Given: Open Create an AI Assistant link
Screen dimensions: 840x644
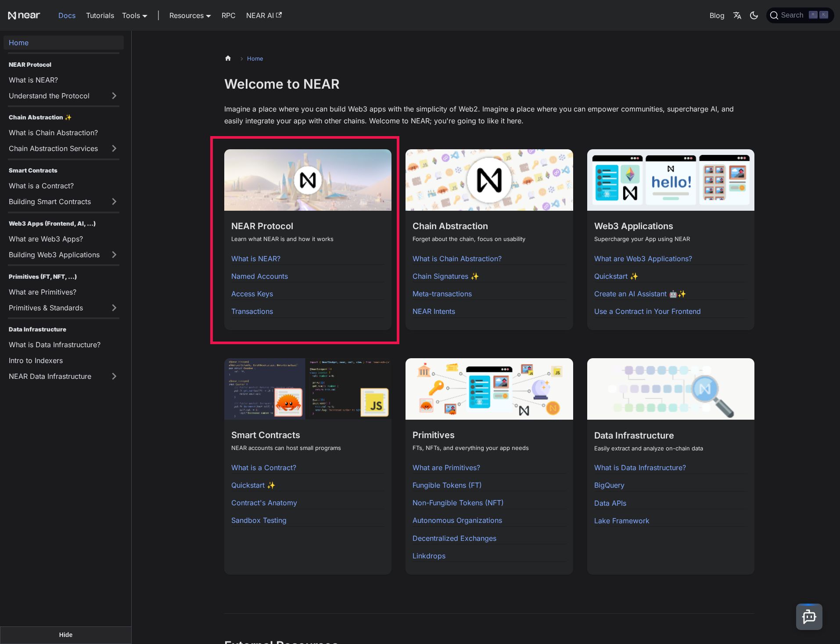Looking at the screenshot, I should pos(639,294).
